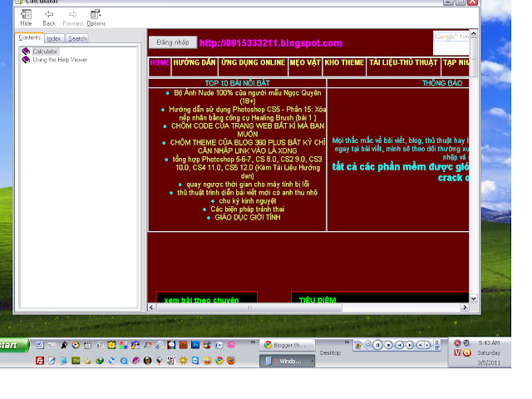532x399 pixels.
Task: Click the red V tray icon
Action: 457,352
